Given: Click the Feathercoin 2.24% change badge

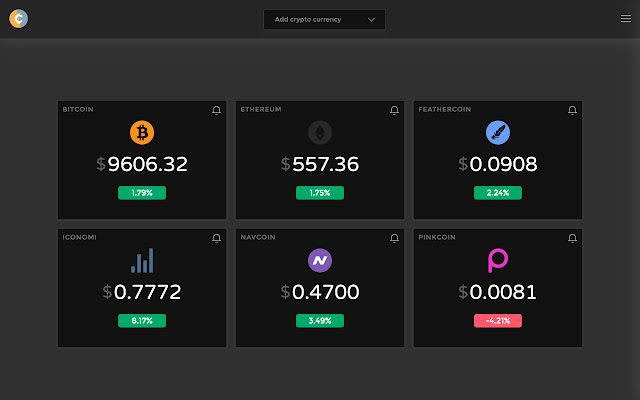Looking at the screenshot, I should pos(498,193).
